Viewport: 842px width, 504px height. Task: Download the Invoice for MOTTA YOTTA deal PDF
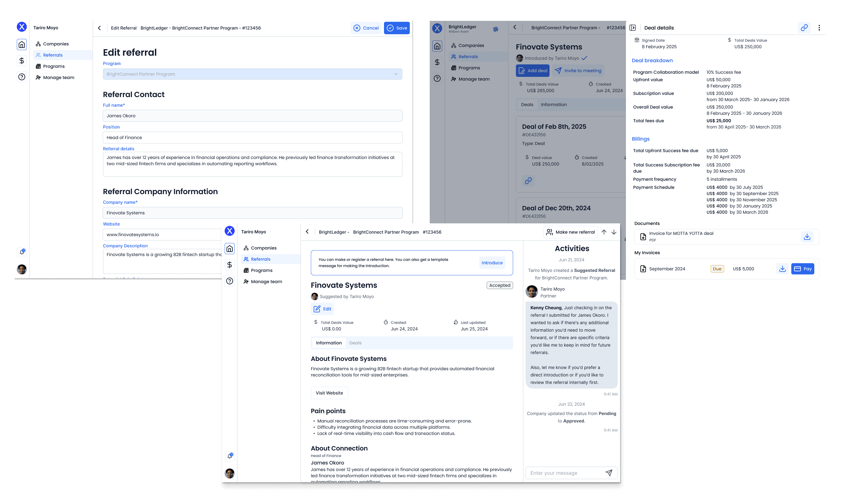(x=807, y=237)
